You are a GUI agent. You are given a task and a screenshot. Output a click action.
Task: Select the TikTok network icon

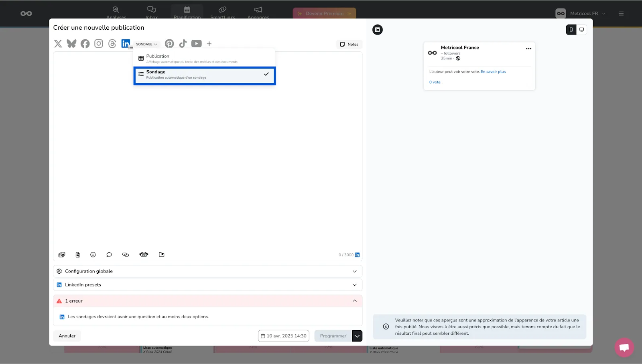click(183, 44)
